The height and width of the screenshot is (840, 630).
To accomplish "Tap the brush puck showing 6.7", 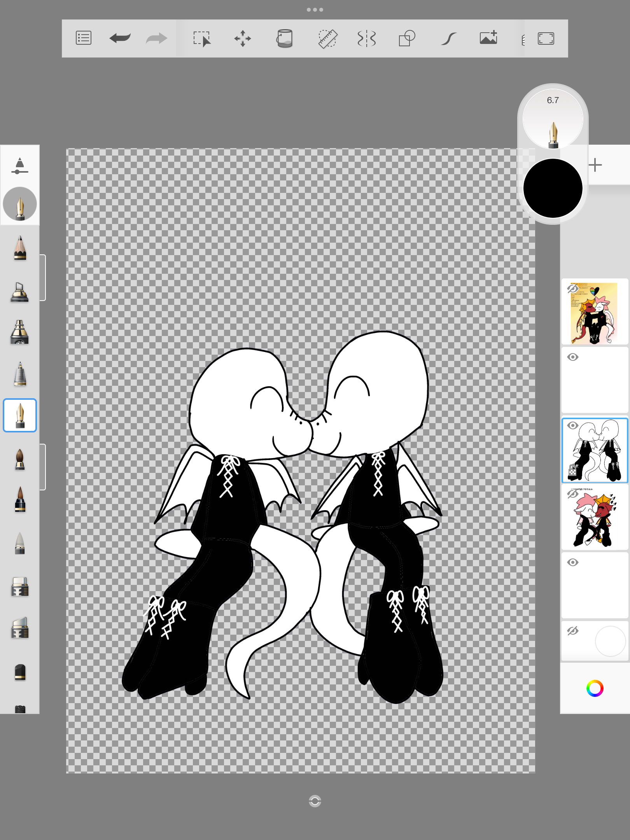I will click(x=553, y=119).
